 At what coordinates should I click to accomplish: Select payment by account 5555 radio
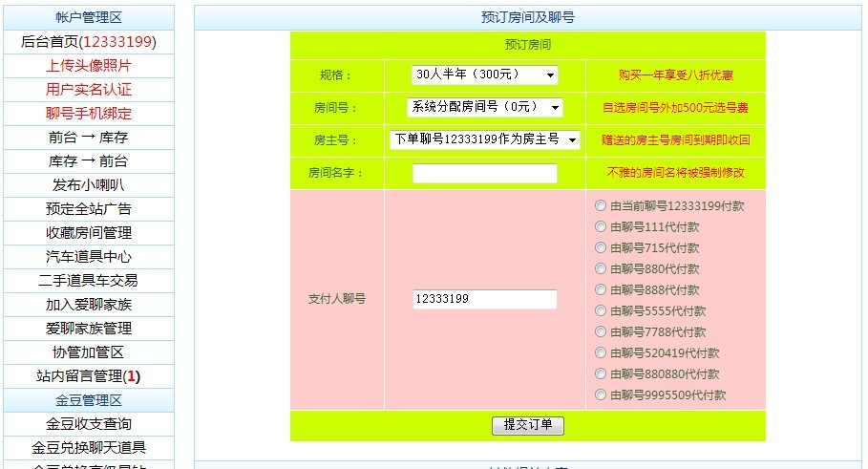(601, 310)
